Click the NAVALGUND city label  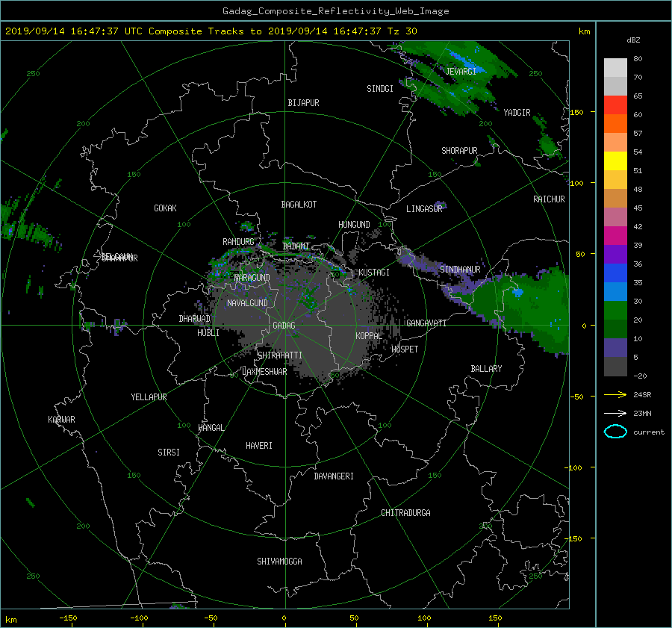click(x=247, y=303)
